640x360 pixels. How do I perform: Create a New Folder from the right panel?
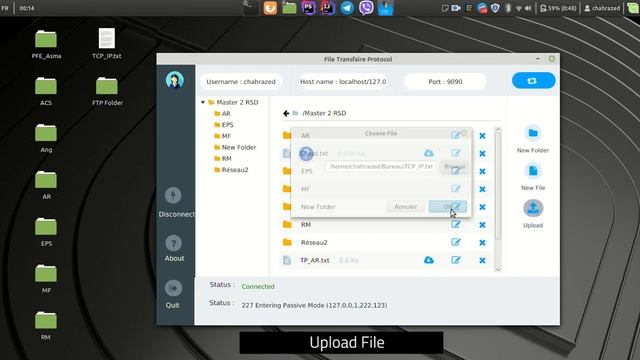click(533, 133)
